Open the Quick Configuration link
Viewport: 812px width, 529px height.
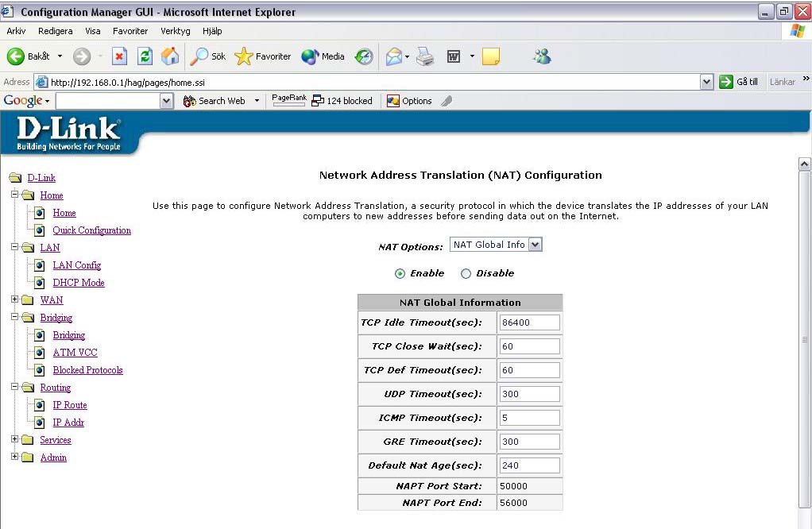point(91,230)
